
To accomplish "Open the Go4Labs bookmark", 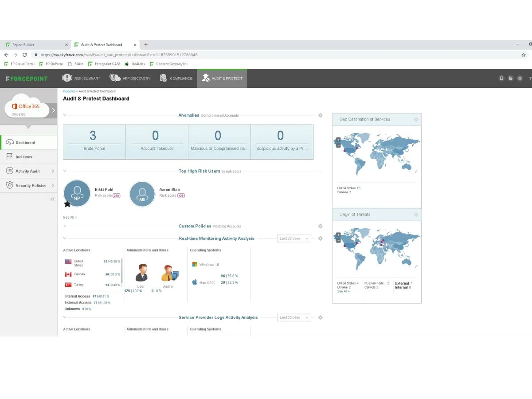I will click(x=135, y=64).
